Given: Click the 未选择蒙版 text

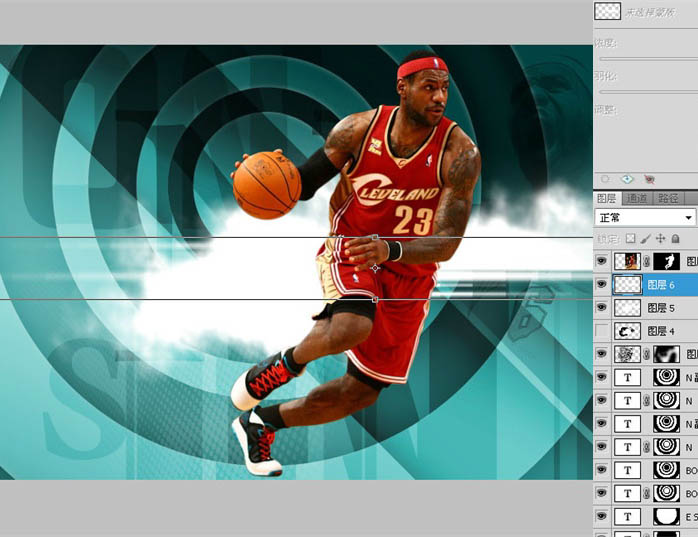Looking at the screenshot, I should click(650, 12).
